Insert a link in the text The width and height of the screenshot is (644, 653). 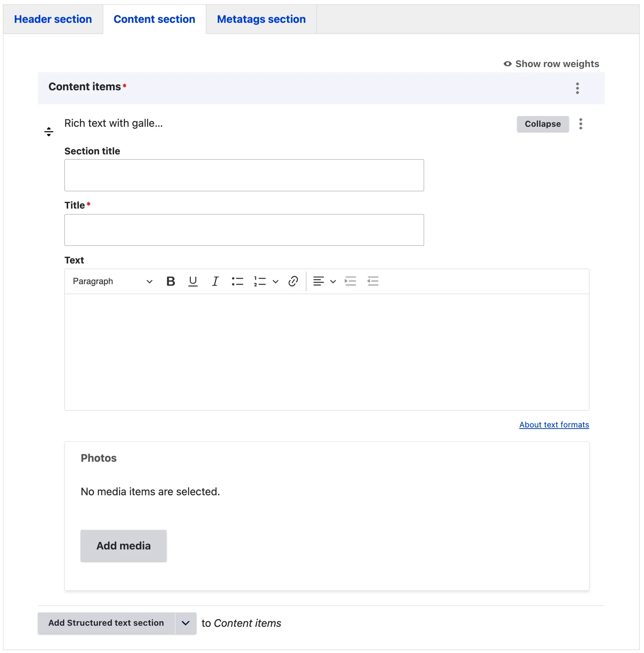pyautogui.click(x=293, y=282)
